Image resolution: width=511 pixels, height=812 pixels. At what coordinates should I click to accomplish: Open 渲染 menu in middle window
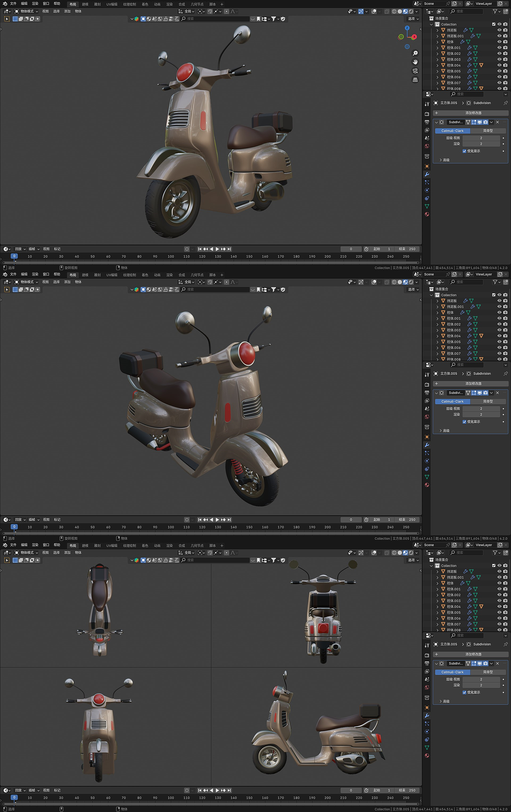[x=35, y=274]
